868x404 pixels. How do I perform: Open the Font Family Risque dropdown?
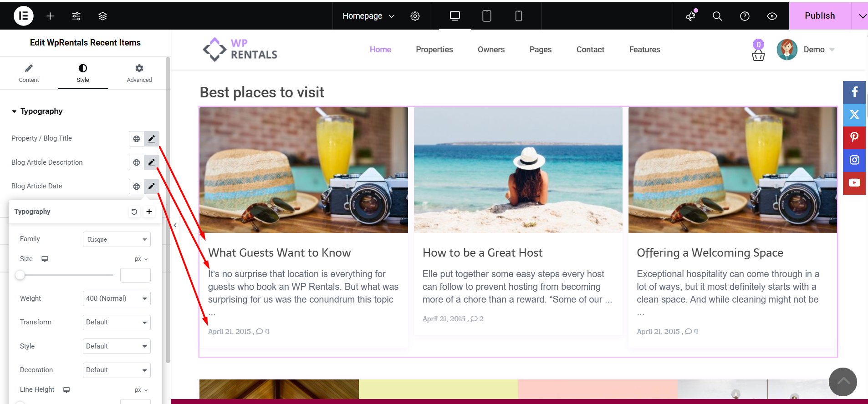point(117,239)
